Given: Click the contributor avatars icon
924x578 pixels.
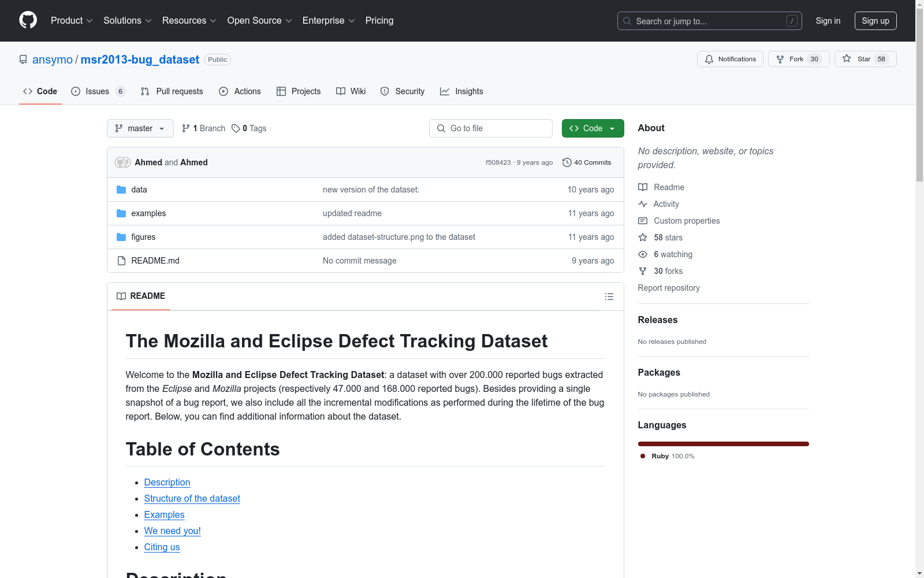Looking at the screenshot, I should [x=122, y=162].
